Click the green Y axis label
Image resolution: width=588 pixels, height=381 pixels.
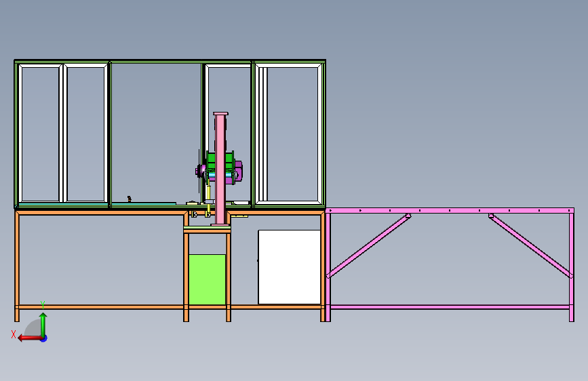pyautogui.click(x=43, y=305)
